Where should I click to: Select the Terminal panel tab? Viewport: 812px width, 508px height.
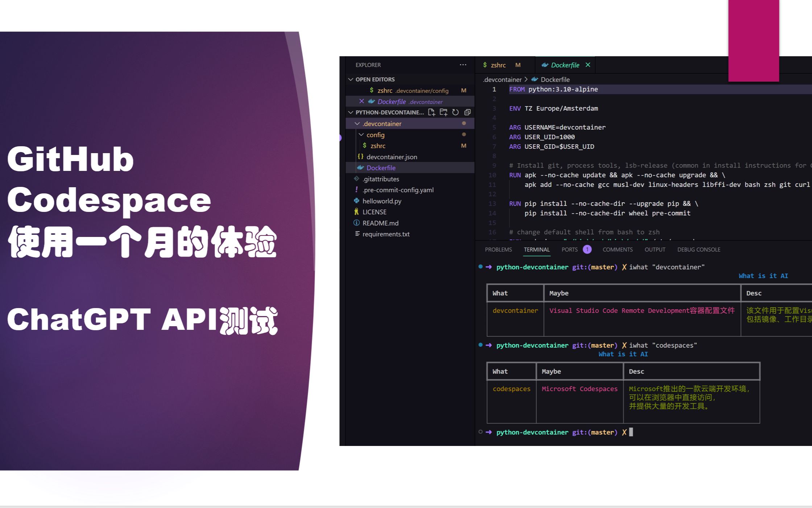536,250
